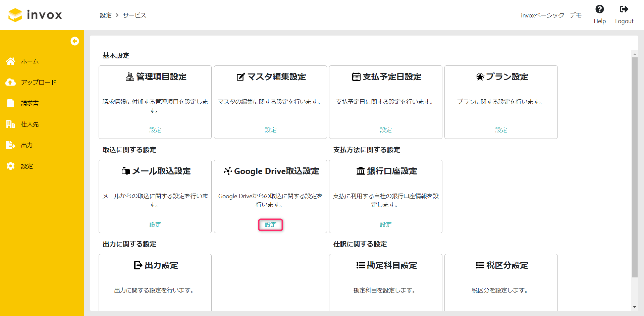
Task: Click the メール取込設定 mailbox icon
Action: point(126,171)
